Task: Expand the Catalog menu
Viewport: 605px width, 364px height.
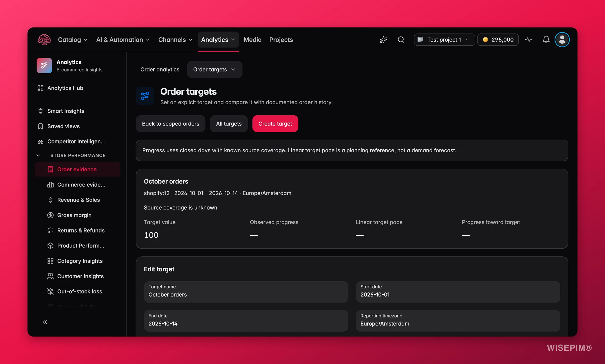Action: click(73, 40)
